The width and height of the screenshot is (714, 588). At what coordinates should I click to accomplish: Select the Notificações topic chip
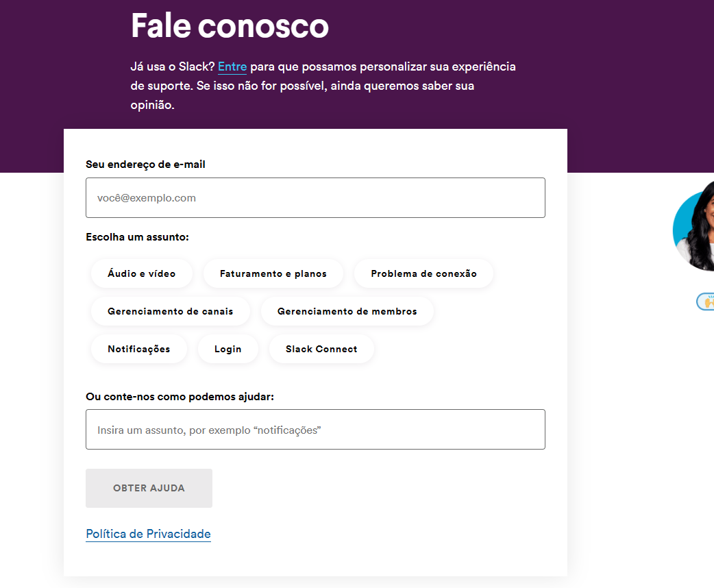point(139,349)
